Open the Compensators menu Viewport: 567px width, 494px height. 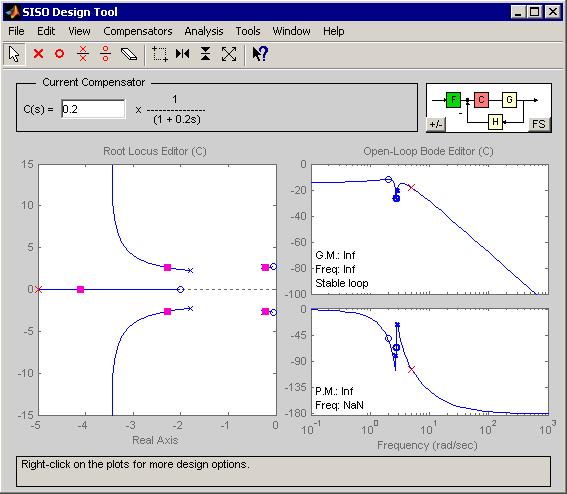[x=138, y=31]
